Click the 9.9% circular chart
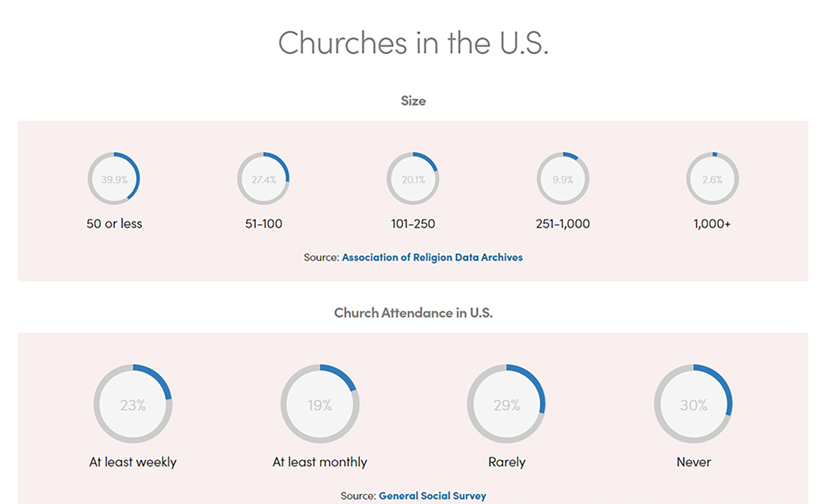Screen dimensions: 822x504 tap(563, 179)
